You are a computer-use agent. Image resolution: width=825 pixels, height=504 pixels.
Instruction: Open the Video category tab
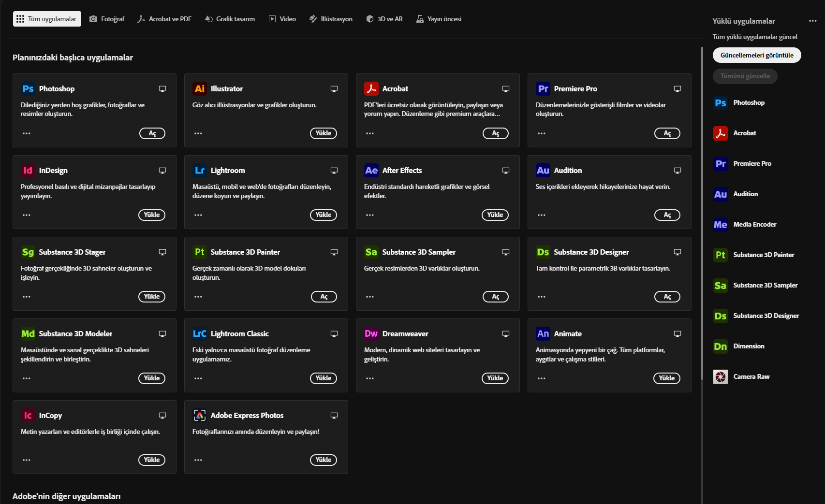pyautogui.click(x=282, y=19)
